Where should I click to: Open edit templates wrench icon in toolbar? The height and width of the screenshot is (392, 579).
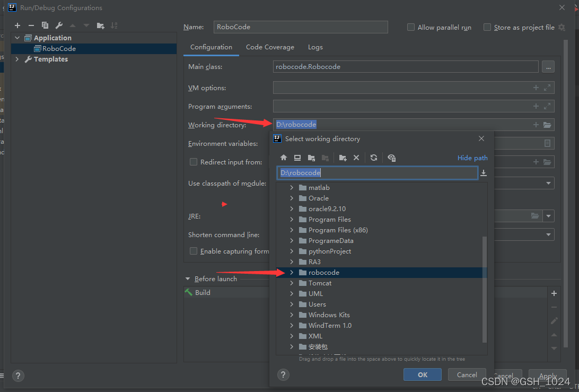click(x=59, y=25)
